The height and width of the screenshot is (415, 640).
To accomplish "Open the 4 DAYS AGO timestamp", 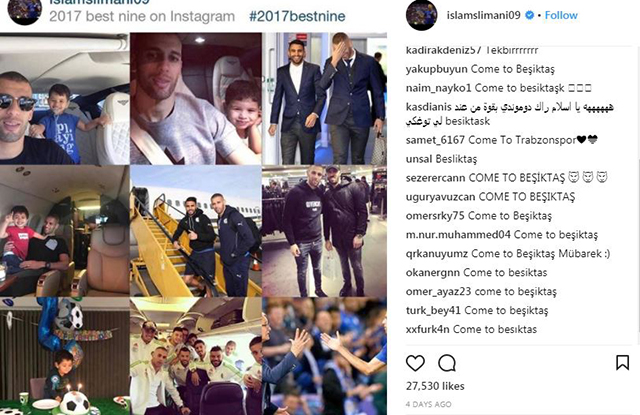I will pyautogui.click(x=429, y=404).
